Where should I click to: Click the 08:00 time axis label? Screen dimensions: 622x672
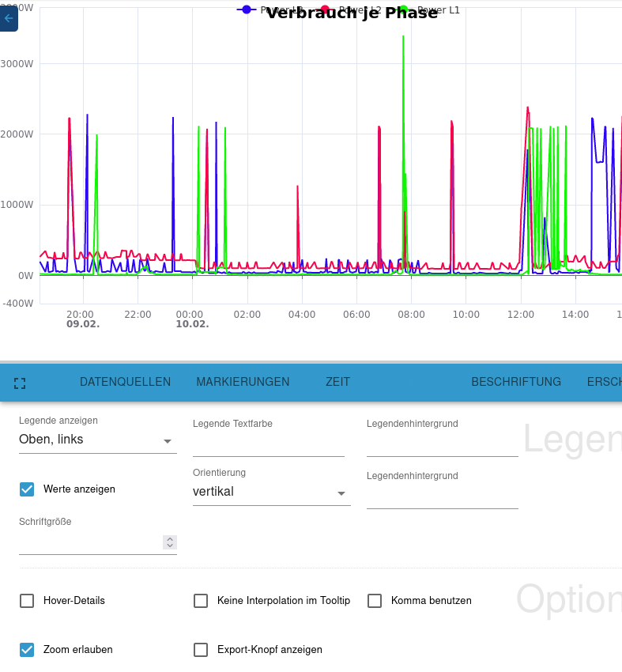point(411,315)
